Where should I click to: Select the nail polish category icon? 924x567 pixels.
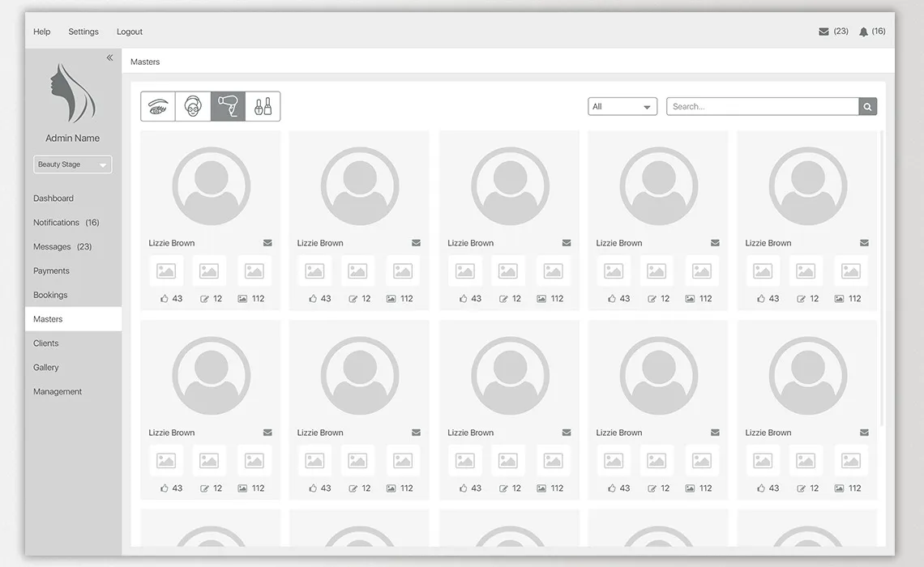263,107
